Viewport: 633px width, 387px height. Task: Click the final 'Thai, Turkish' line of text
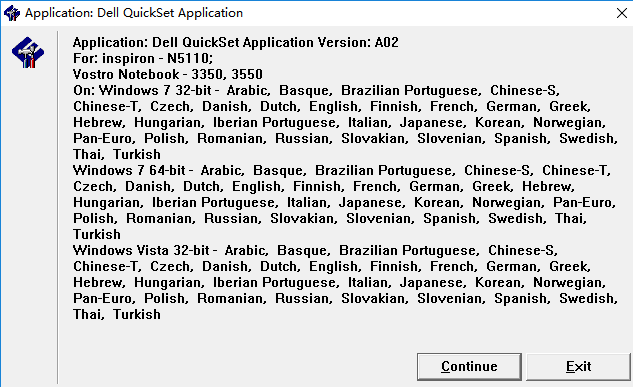117,314
